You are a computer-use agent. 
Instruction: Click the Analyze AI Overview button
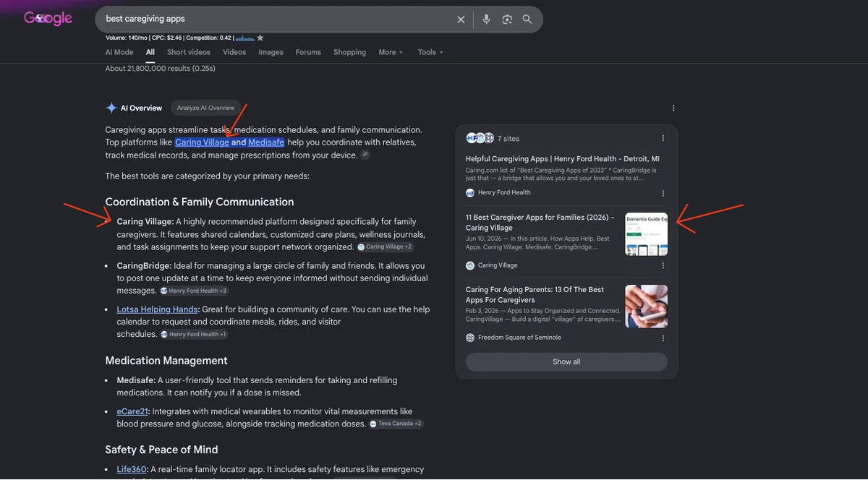click(x=206, y=108)
